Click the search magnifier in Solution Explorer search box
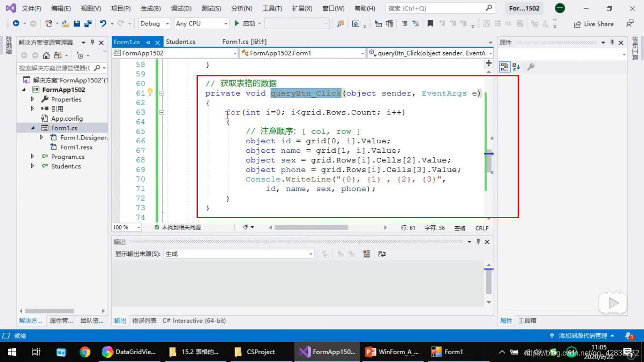 tap(97, 68)
